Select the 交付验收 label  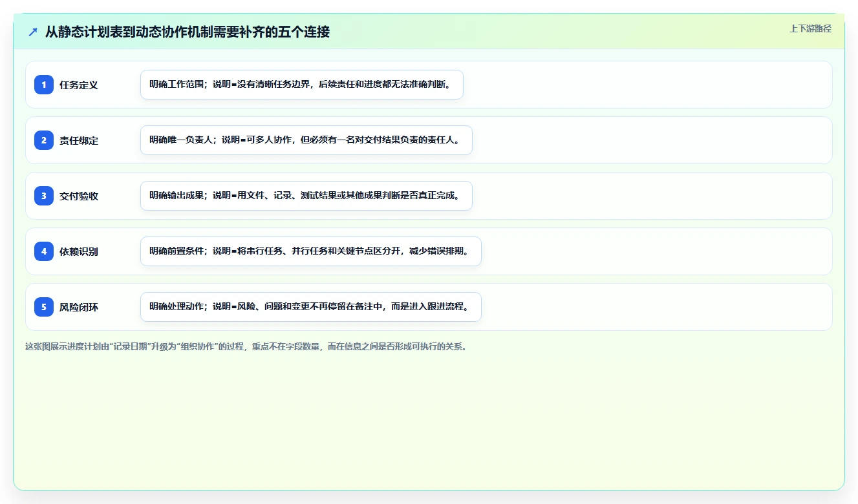click(x=79, y=196)
